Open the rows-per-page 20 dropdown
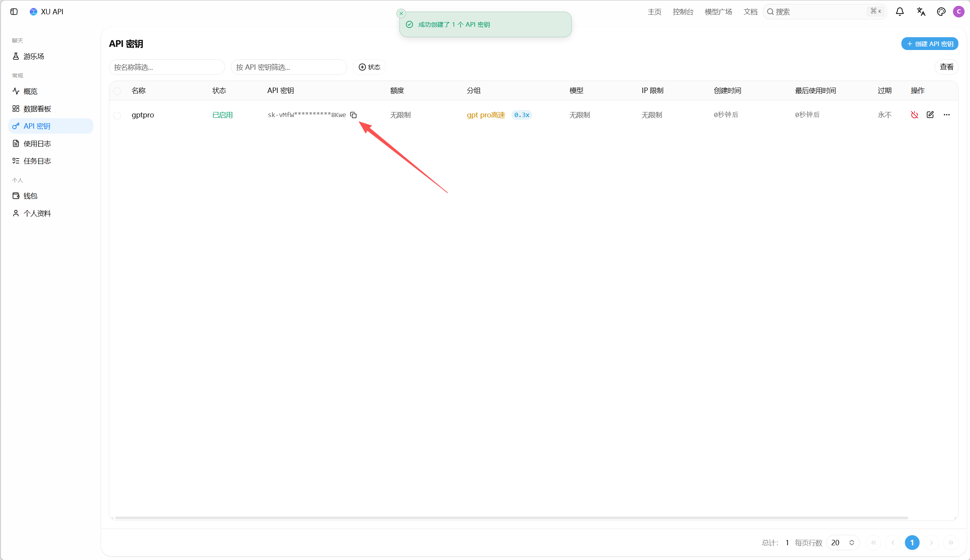This screenshot has height=560, width=970. [x=843, y=543]
